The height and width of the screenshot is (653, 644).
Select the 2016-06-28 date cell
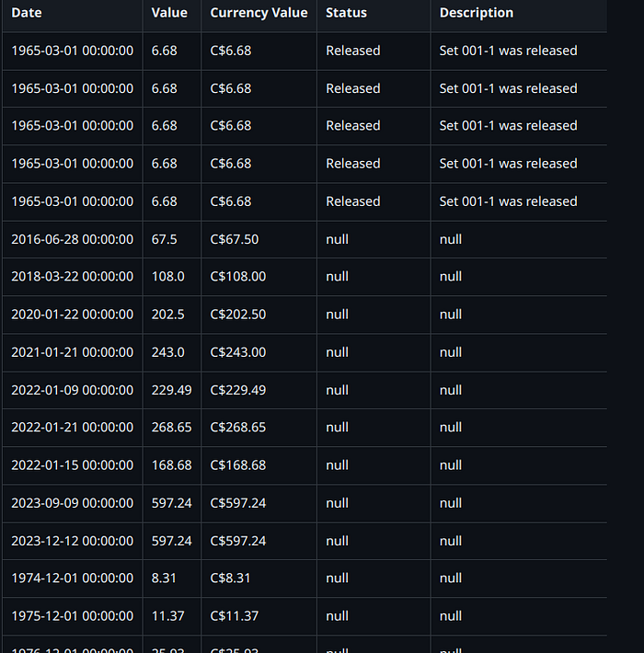coord(72,239)
